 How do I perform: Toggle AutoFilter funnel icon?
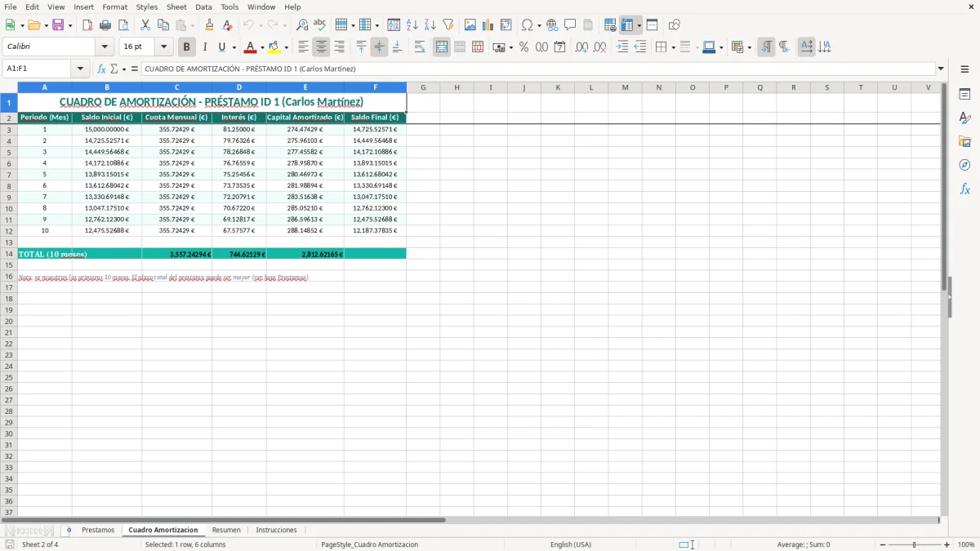(x=448, y=25)
